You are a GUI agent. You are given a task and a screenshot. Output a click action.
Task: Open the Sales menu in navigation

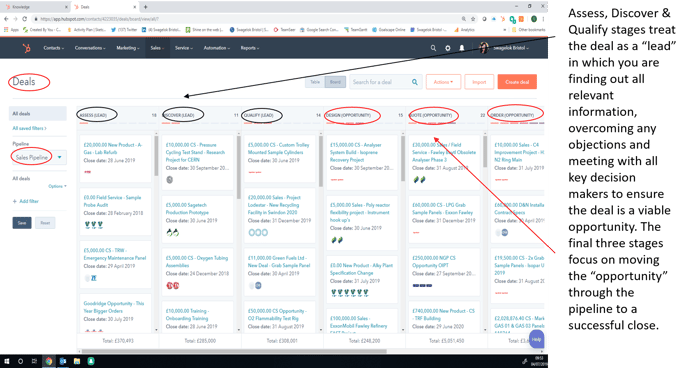point(157,48)
